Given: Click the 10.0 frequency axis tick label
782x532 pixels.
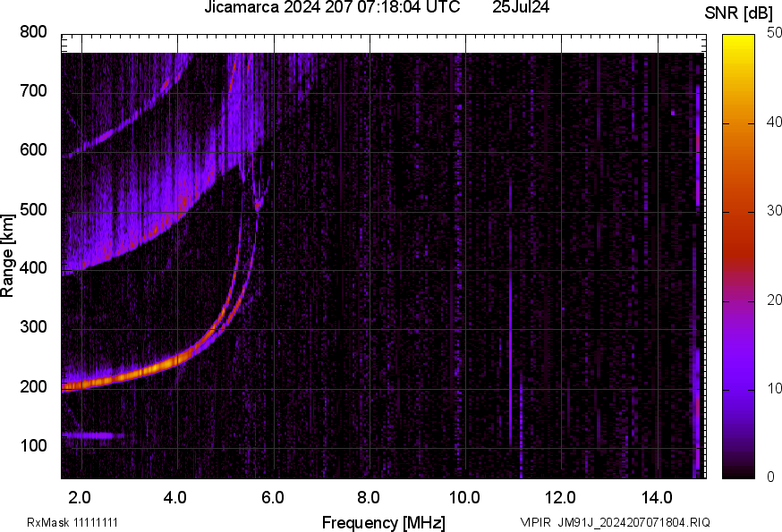Looking at the screenshot, I should pyautogui.click(x=465, y=496).
